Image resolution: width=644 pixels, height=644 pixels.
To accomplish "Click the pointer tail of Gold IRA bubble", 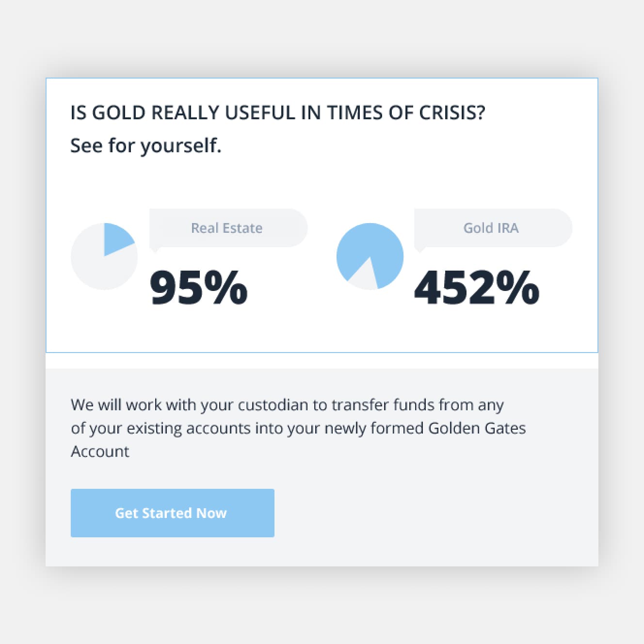I will pos(419,249).
